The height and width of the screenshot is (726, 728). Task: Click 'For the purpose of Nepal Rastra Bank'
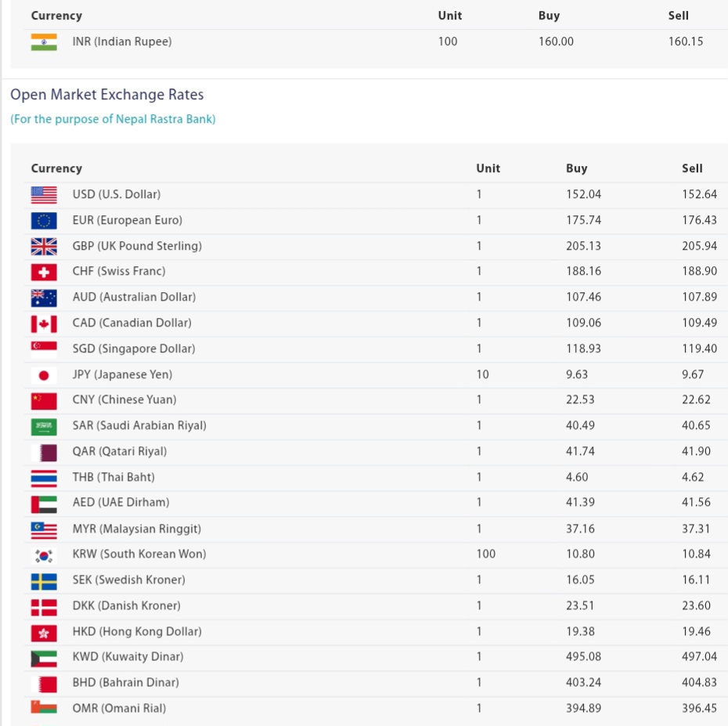click(113, 119)
